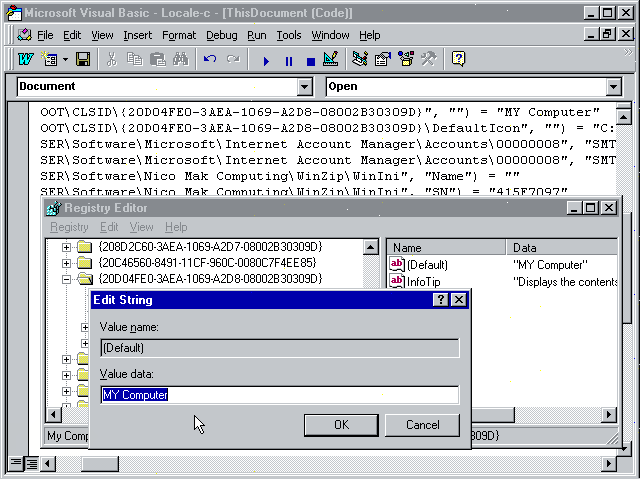
Task: Open the Run menu
Action: click(257, 36)
